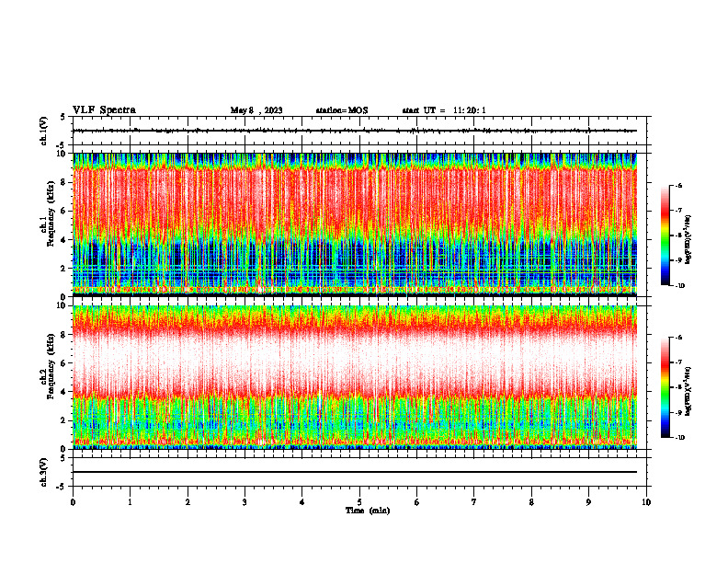Click the "6" kHz tick on ch.1 frequency axis

tap(64, 211)
